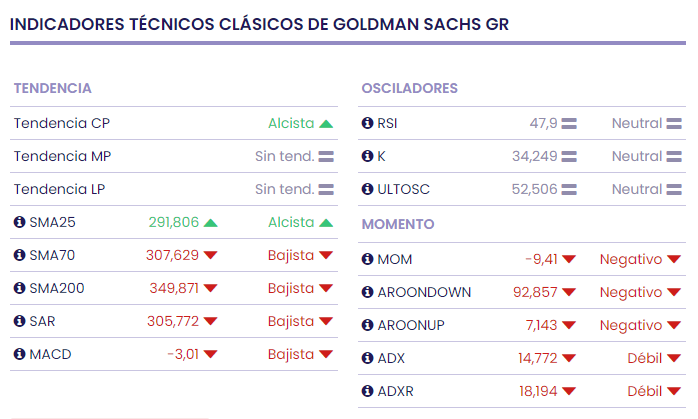Click the SMA25 value 291,806

[174, 222]
